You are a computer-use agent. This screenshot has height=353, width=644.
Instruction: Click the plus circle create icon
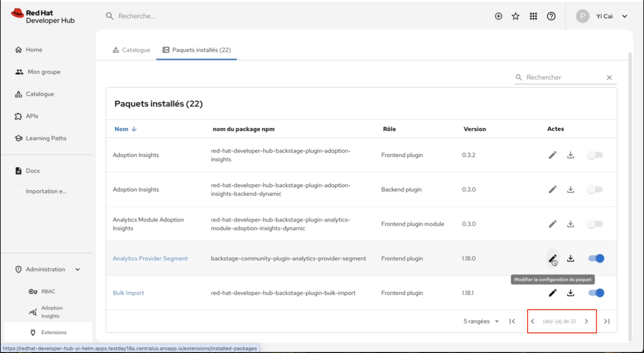pyautogui.click(x=498, y=16)
